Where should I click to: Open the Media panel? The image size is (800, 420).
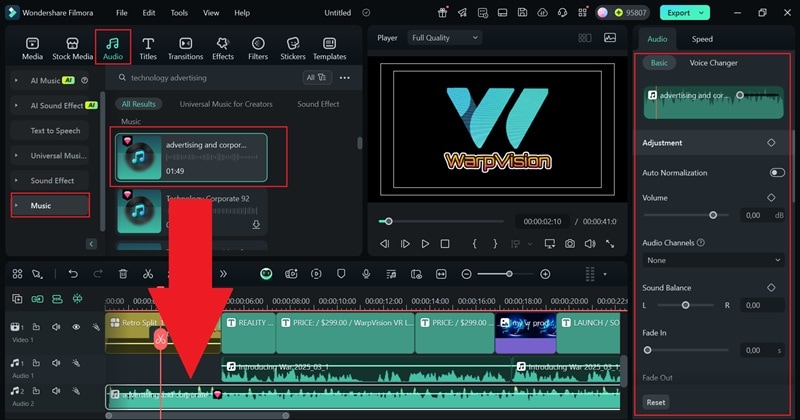[32, 48]
